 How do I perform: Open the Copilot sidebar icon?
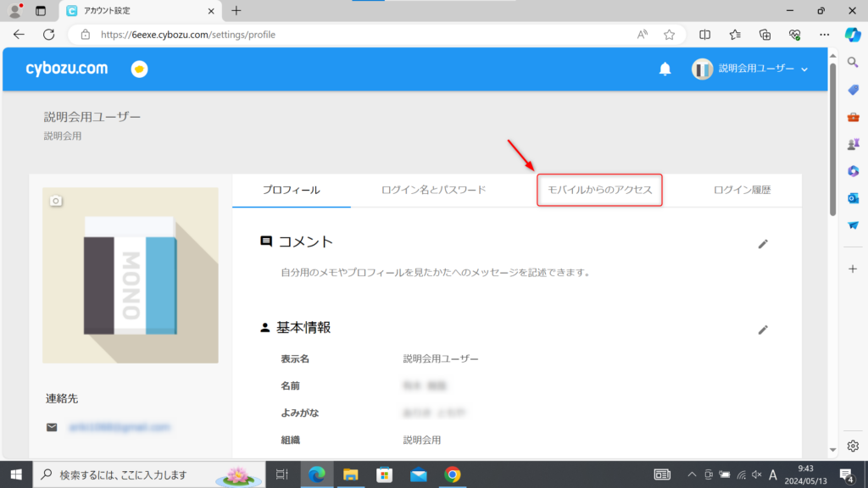[853, 35]
